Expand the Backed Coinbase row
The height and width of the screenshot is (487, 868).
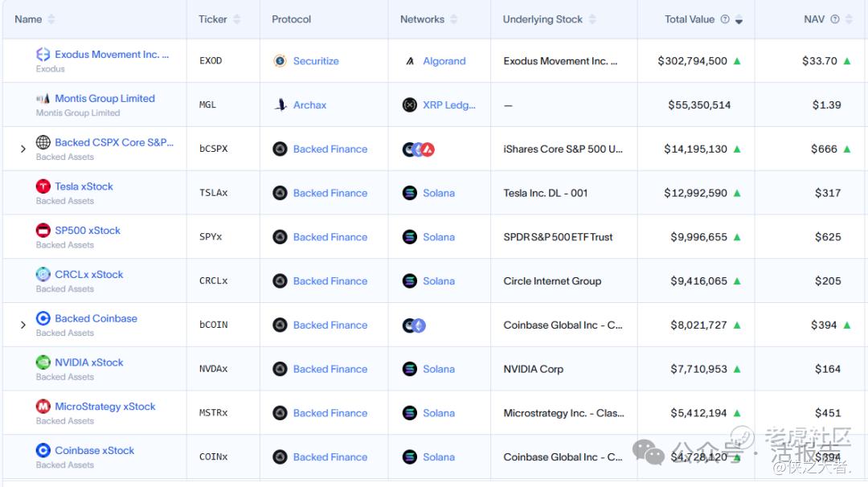pos(23,325)
